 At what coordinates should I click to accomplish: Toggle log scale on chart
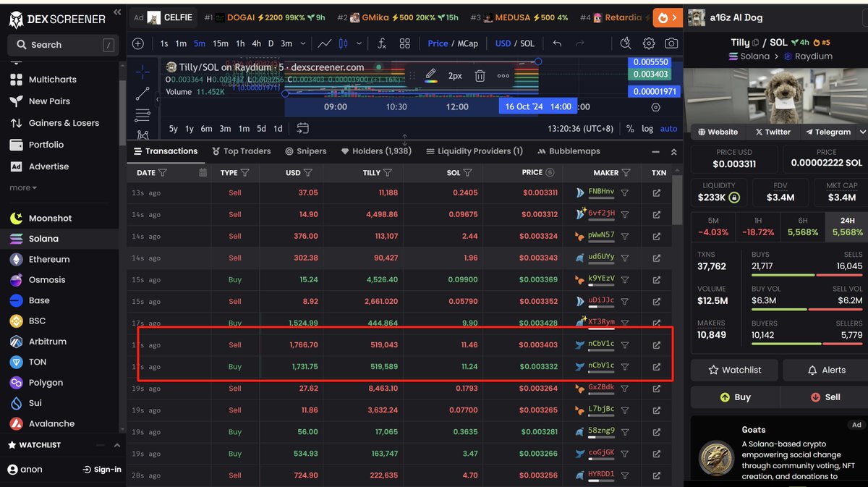click(647, 129)
